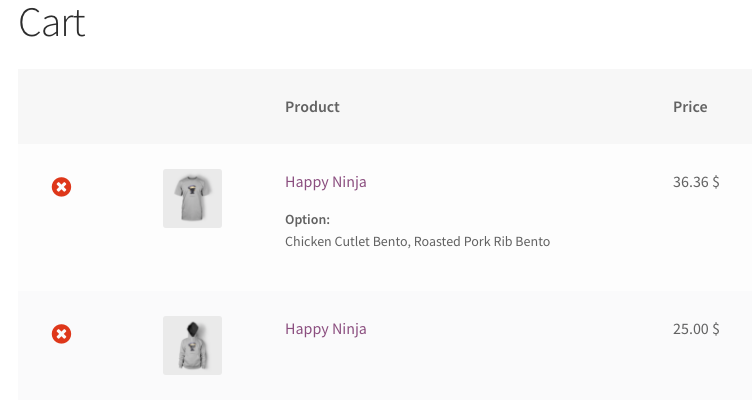The height and width of the screenshot is (408, 752).
Task: Click the bold Option: label
Action: coord(307,220)
